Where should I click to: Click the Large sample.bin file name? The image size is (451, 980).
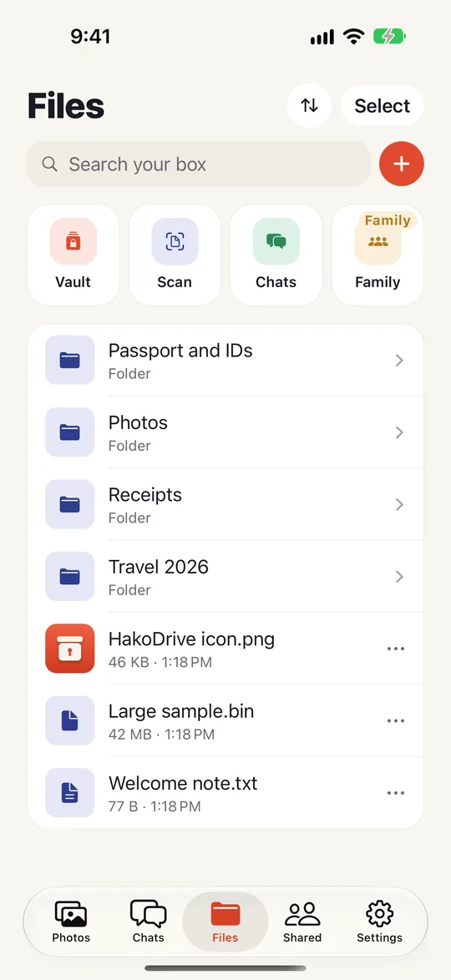181,711
